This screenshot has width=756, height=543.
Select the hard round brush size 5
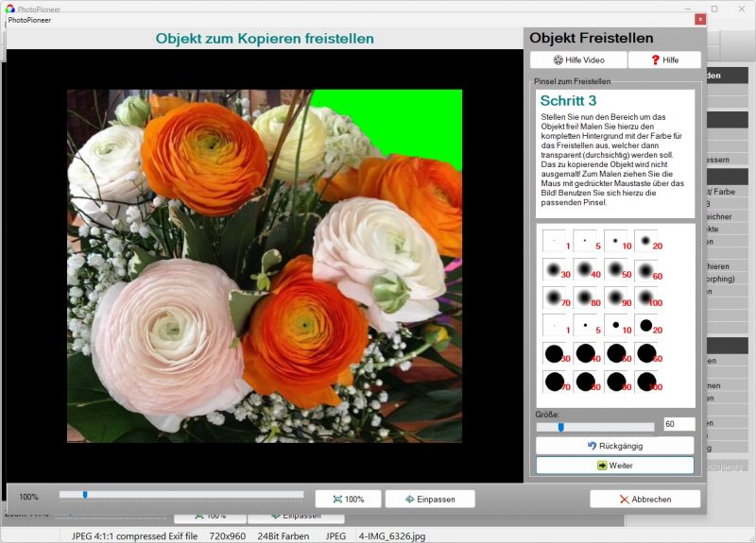pyautogui.click(x=586, y=326)
